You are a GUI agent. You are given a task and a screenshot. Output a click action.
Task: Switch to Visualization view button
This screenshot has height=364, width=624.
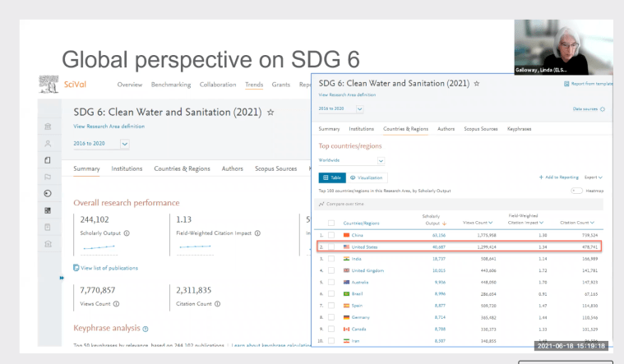(x=367, y=177)
